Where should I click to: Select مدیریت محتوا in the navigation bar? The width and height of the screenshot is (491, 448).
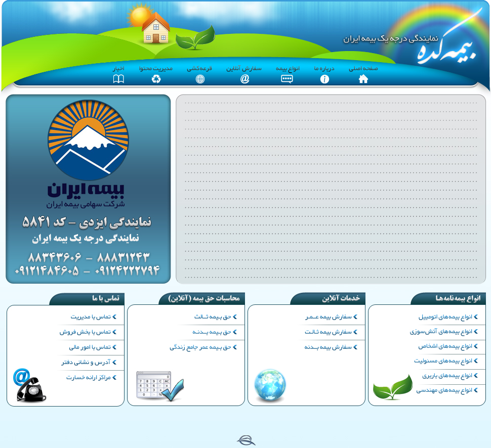(x=156, y=68)
